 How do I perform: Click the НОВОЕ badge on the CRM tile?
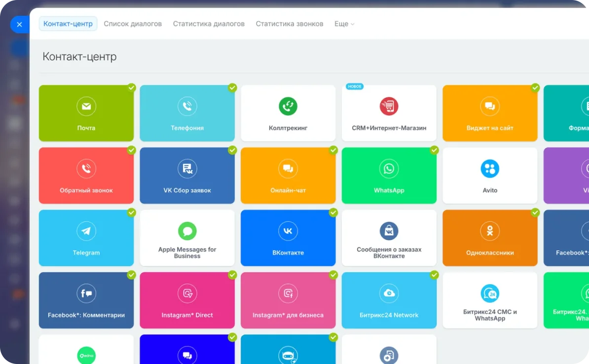(355, 86)
